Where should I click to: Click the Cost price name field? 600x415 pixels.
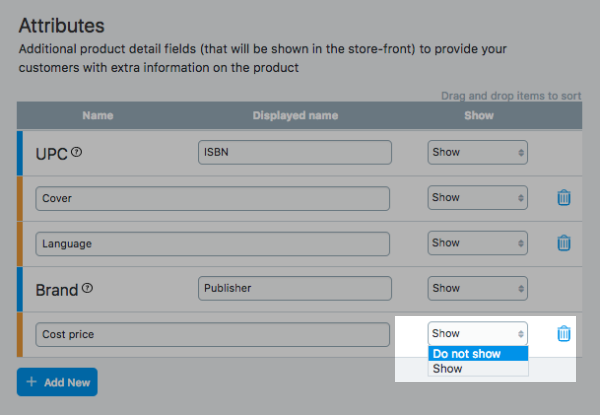[212, 334]
